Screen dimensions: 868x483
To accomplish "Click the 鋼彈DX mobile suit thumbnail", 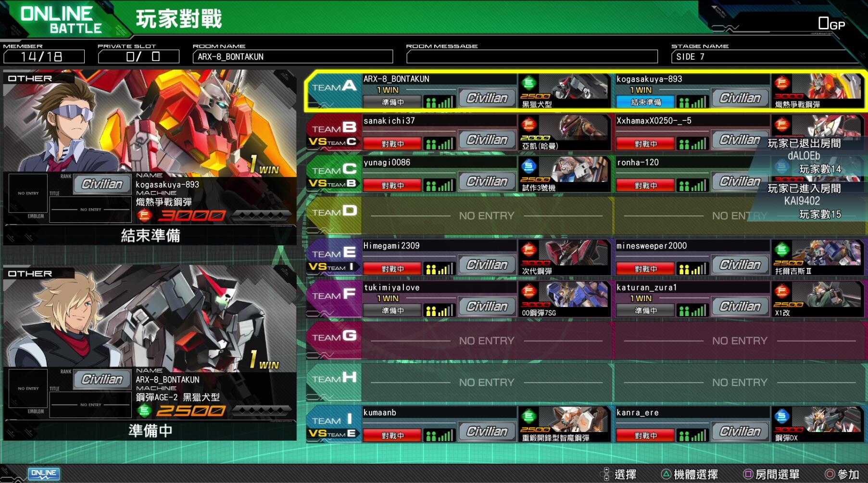I will (826, 420).
